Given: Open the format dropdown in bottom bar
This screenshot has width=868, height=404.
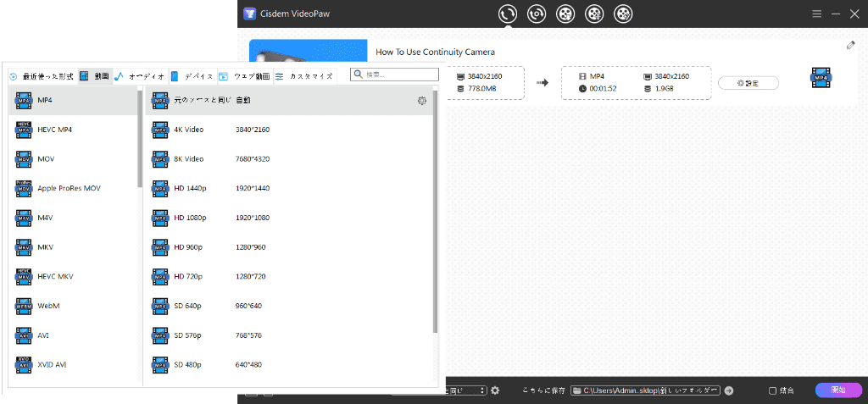Looking at the screenshot, I should click(x=466, y=390).
